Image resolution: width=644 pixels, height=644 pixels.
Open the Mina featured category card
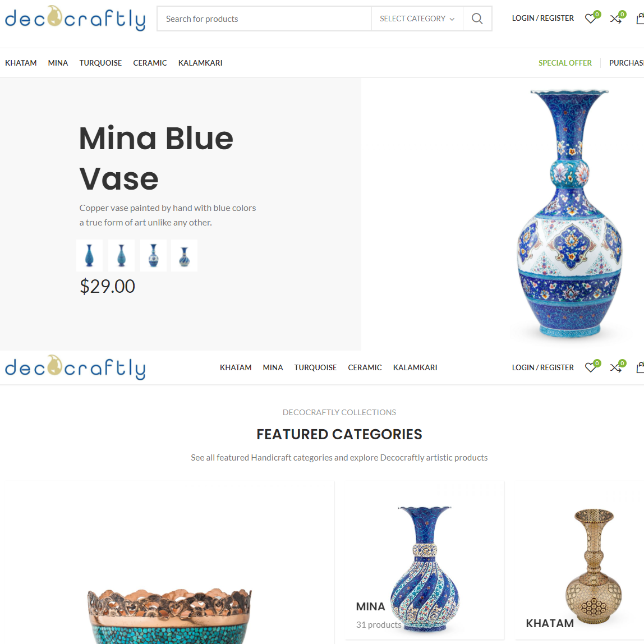(x=420, y=560)
